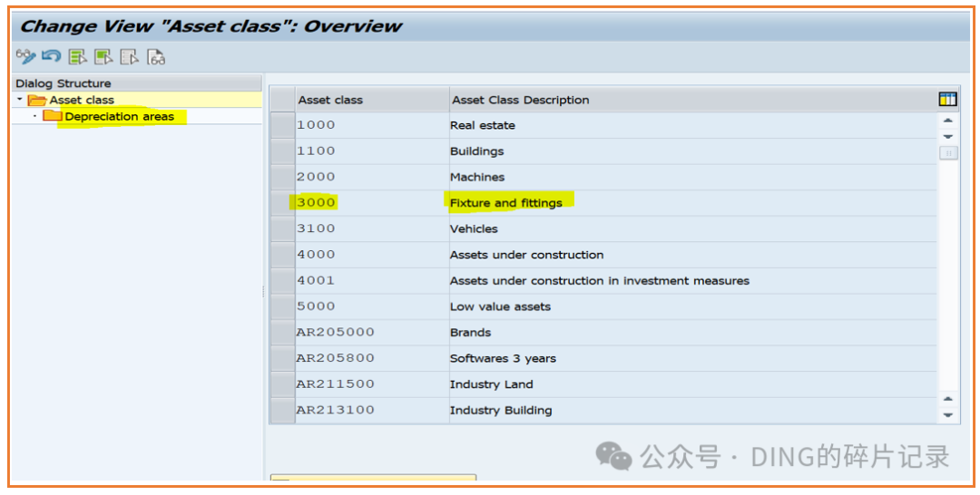This screenshot has width=980, height=495.
Task: Click asset class cell AR205000
Action: point(372,332)
